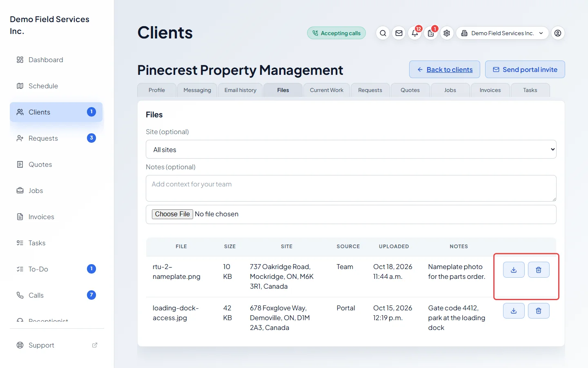The image size is (588, 368).
Task: Open the client Quotes tab
Action: 410,90
